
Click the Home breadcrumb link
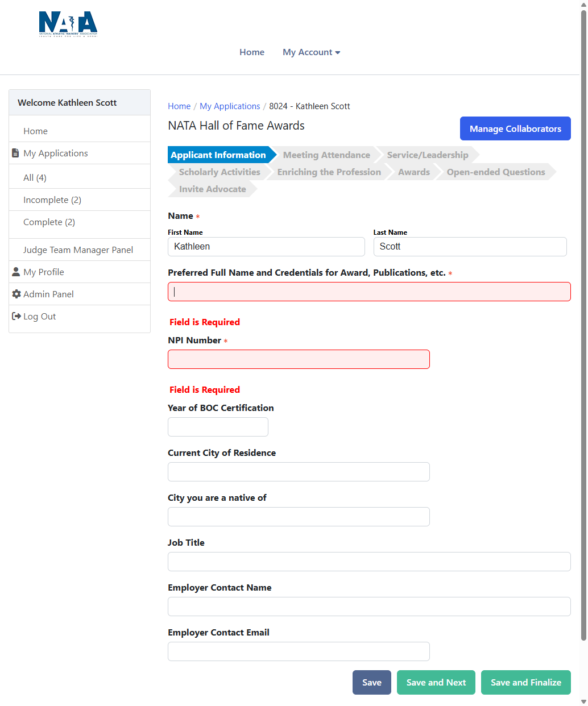click(179, 106)
